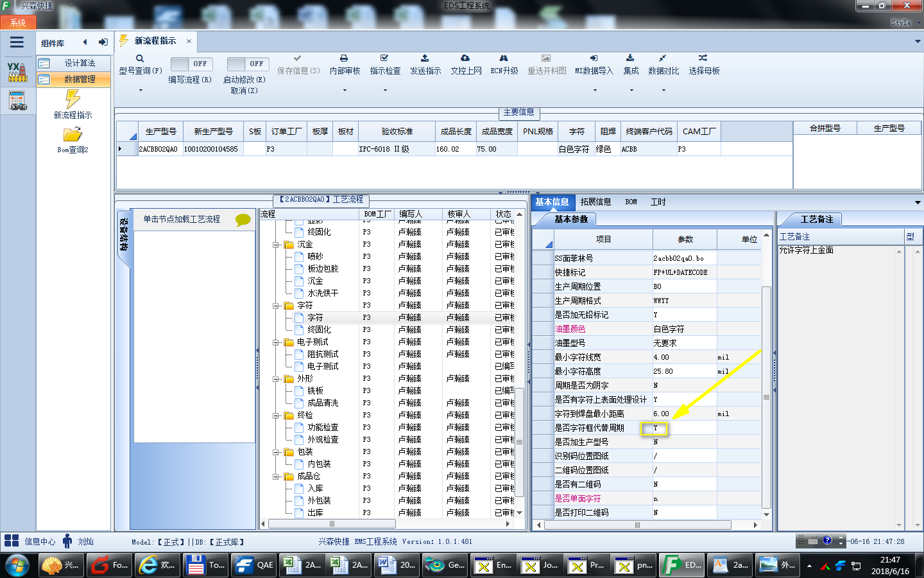
Task: Click the 最小字符线宽 value 4.00
Action: (685, 357)
